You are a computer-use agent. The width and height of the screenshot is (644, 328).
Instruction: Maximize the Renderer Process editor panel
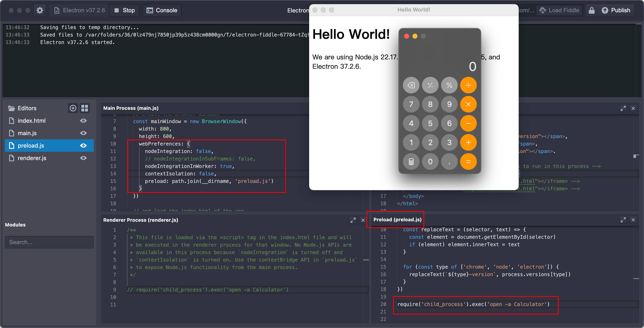click(353, 220)
